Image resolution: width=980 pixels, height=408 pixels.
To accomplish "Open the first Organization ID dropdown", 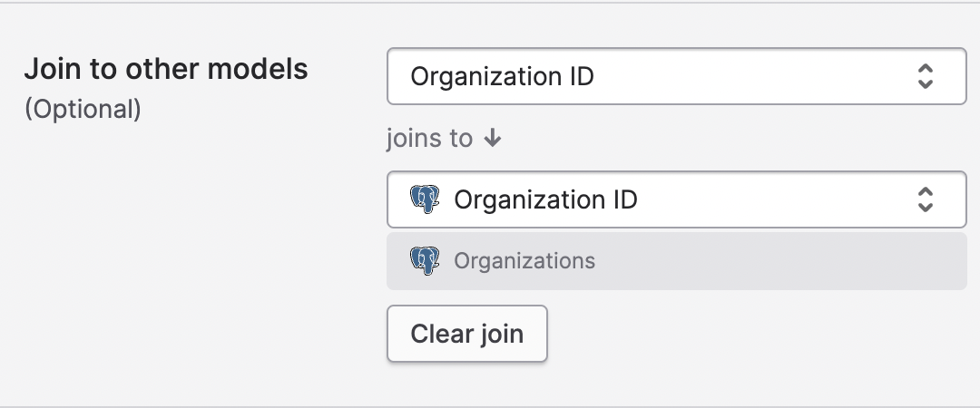I will [x=676, y=76].
